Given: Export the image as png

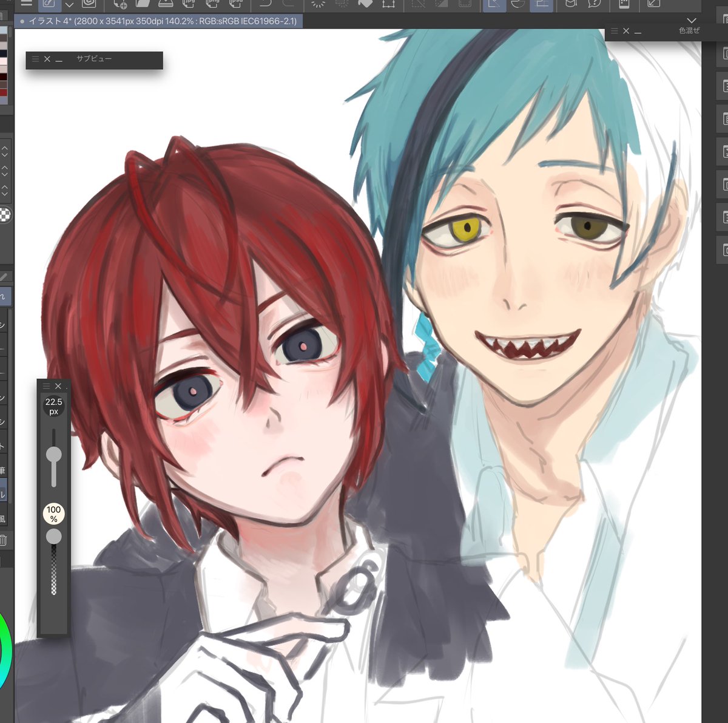Looking at the screenshot, I should [x=212, y=4].
